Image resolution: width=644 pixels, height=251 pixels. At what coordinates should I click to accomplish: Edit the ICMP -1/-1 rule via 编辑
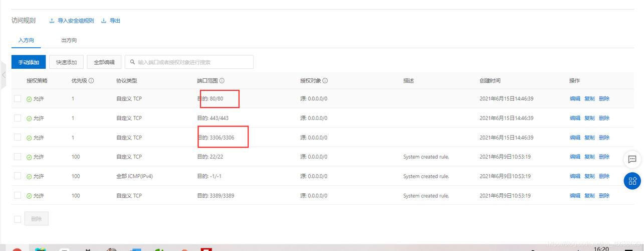pos(575,177)
